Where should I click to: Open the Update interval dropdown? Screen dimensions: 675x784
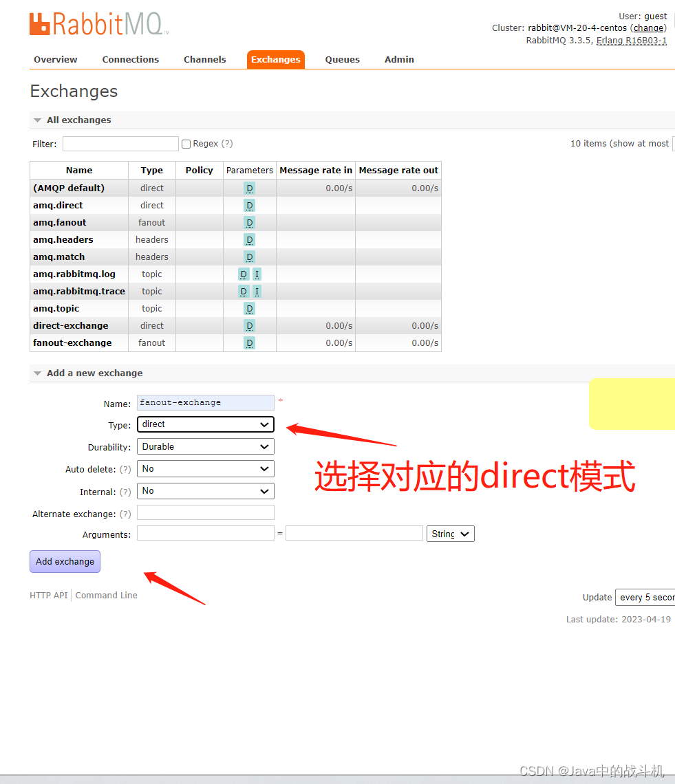(645, 597)
